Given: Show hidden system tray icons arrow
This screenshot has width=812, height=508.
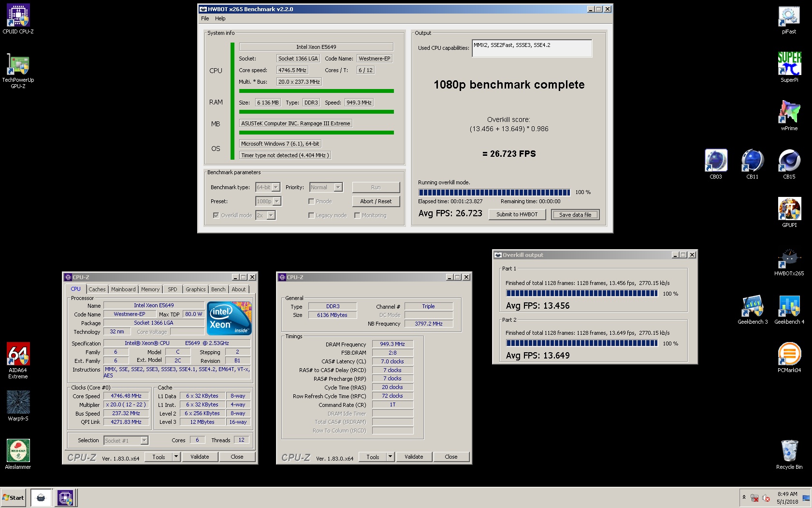Looking at the screenshot, I should coord(744,497).
